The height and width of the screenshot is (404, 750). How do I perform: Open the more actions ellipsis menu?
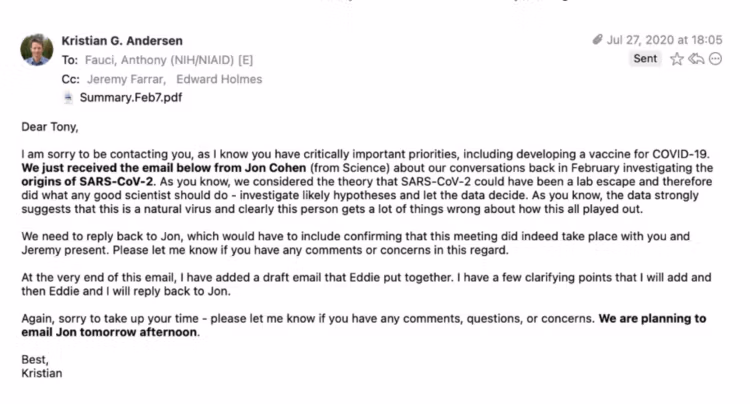(714, 59)
